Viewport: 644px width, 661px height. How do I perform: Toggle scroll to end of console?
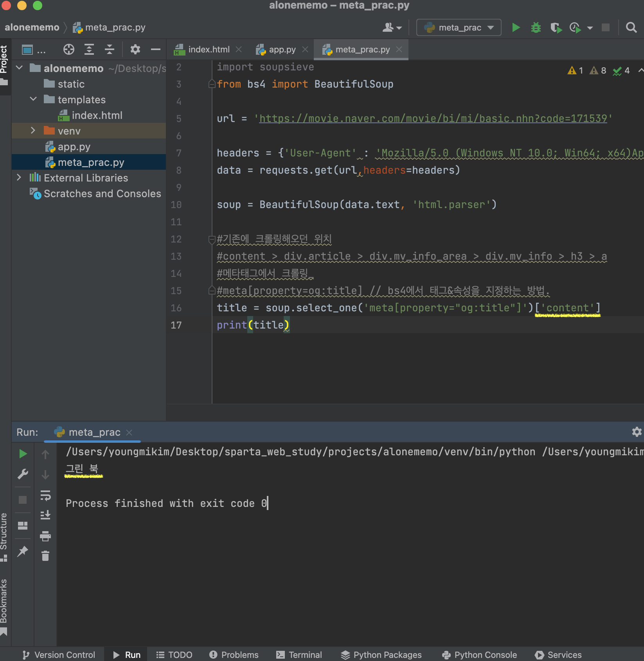[x=45, y=515]
